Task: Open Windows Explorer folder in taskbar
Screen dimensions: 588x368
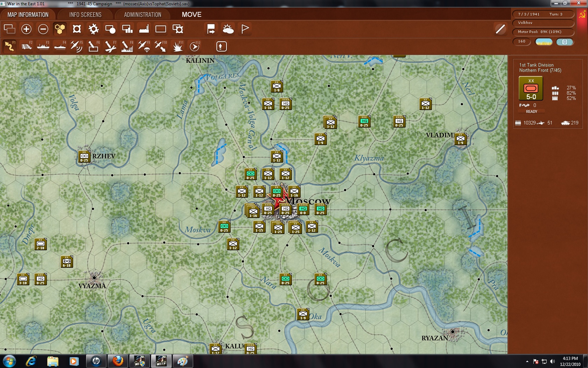Action: [x=52, y=361]
